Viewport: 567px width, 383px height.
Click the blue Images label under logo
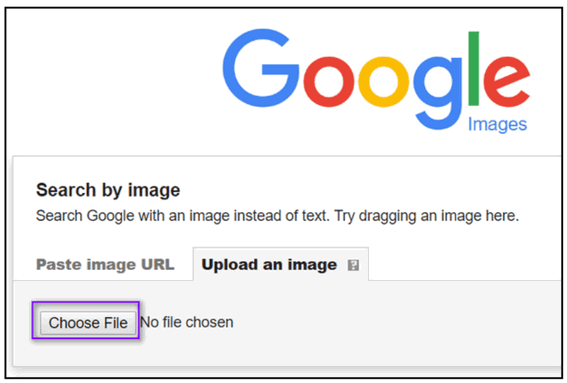coord(497,125)
